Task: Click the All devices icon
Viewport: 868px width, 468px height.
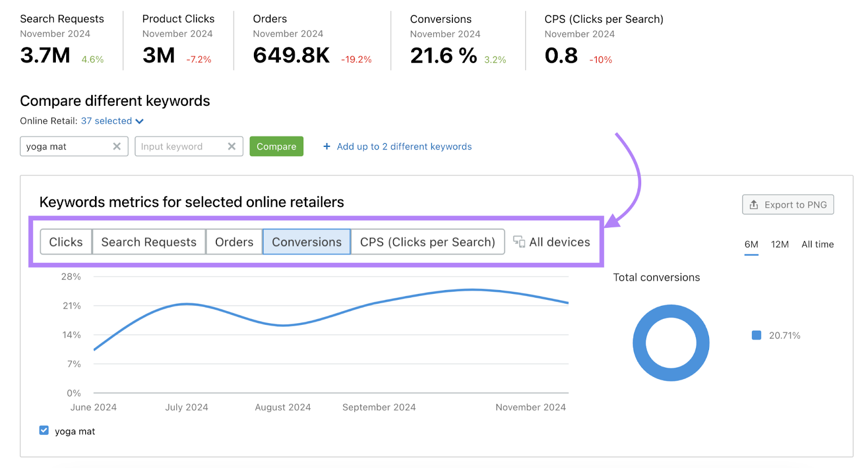Action: 519,242
